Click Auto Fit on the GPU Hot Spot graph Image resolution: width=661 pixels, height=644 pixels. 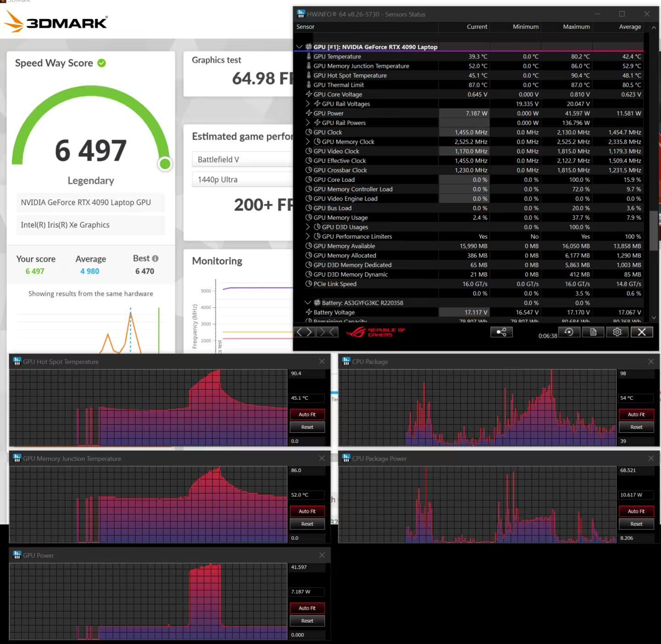pos(307,414)
